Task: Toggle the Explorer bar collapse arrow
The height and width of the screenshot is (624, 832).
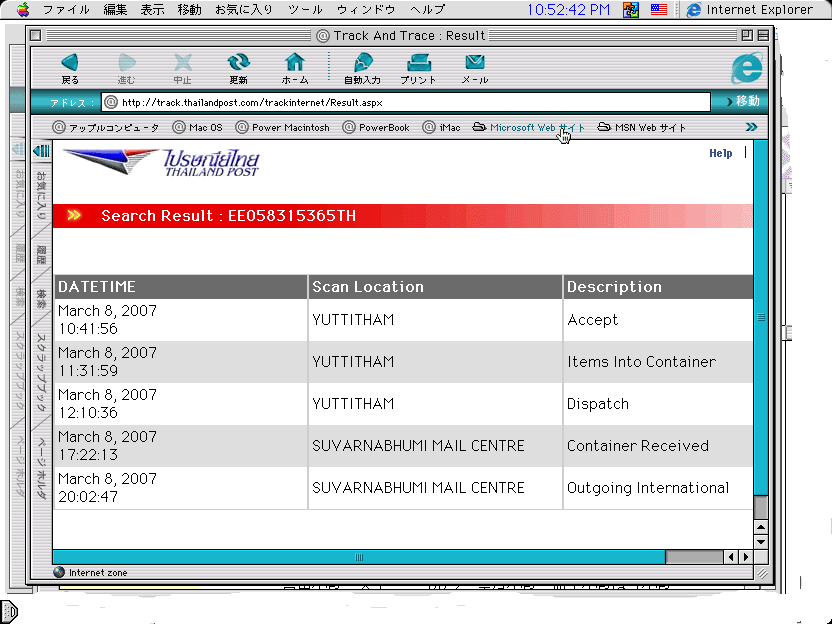Action: (41, 151)
